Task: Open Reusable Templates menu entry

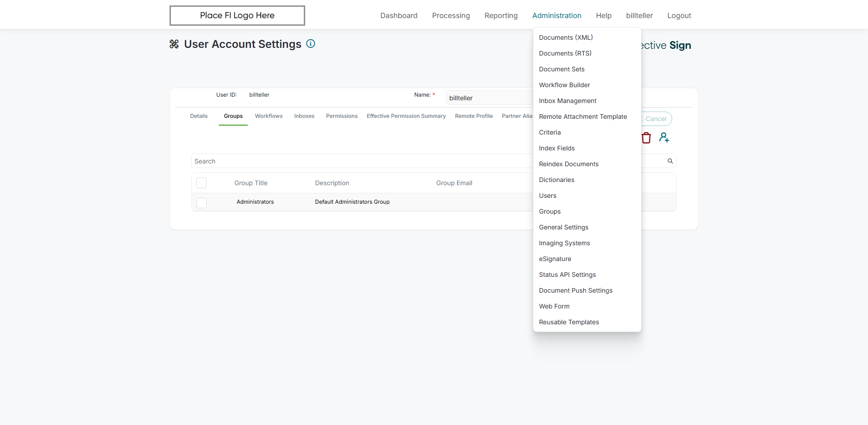Action: (x=569, y=322)
